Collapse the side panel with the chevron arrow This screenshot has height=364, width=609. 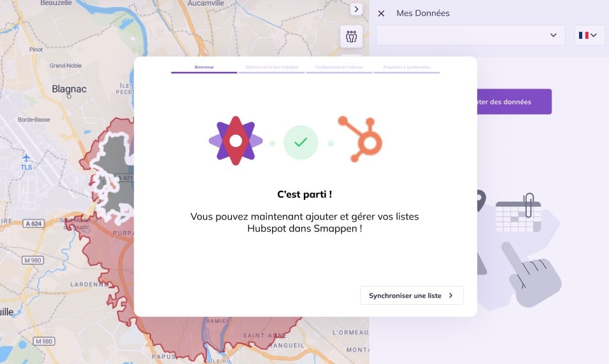pyautogui.click(x=356, y=9)
